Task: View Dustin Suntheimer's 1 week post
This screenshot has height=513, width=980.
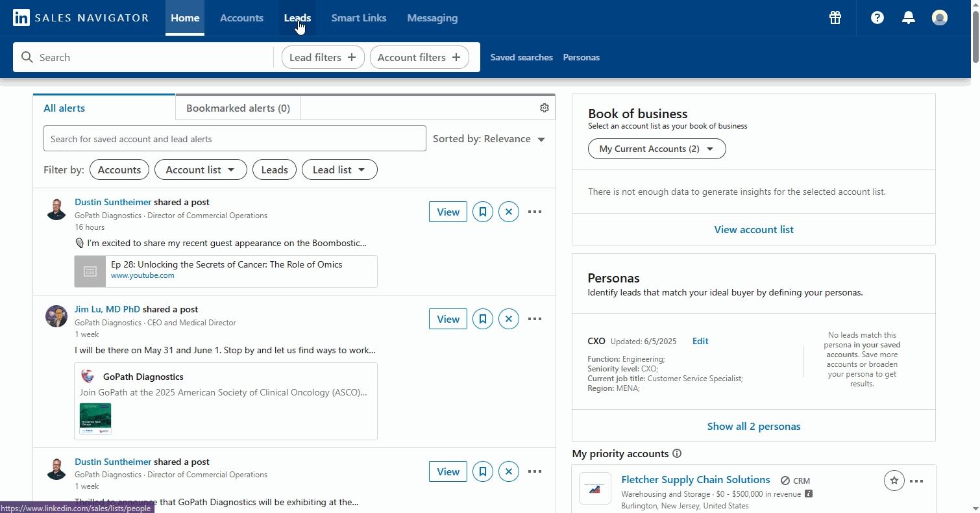Action: coord(448,471)
